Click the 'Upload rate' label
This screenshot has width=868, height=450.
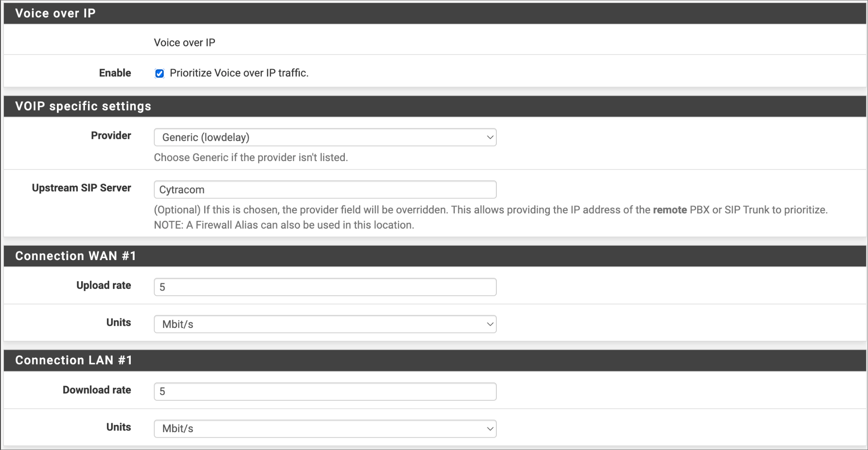(x=104, y=285)
